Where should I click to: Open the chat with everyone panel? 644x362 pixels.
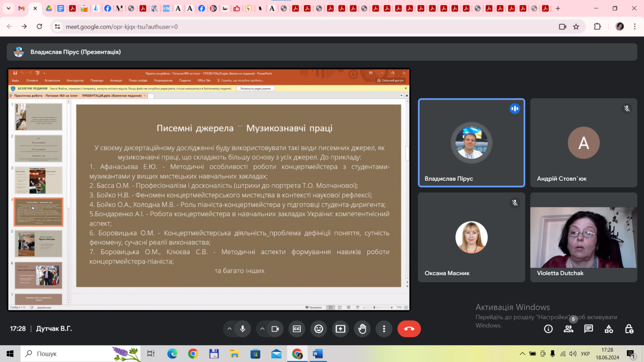tap(589, 329)
